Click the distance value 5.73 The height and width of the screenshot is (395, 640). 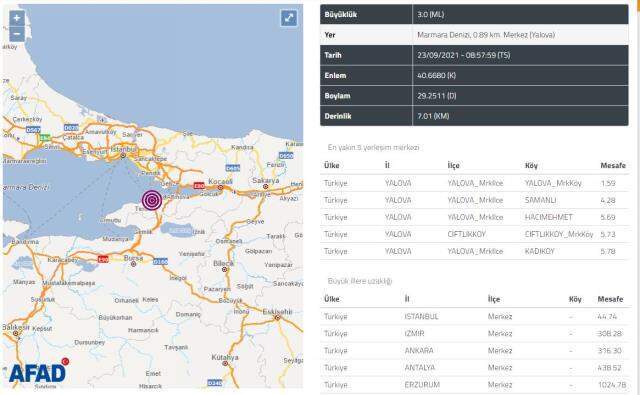[x=608, y=235]
